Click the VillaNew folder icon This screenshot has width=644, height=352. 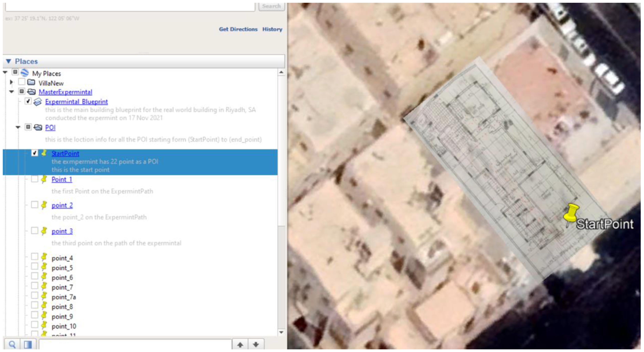click(x=31, y=82)
